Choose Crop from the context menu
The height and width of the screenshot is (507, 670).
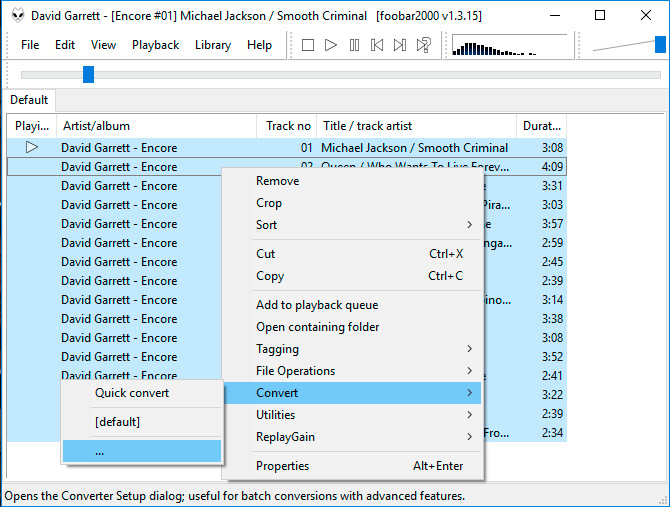[x=353, y=203]
